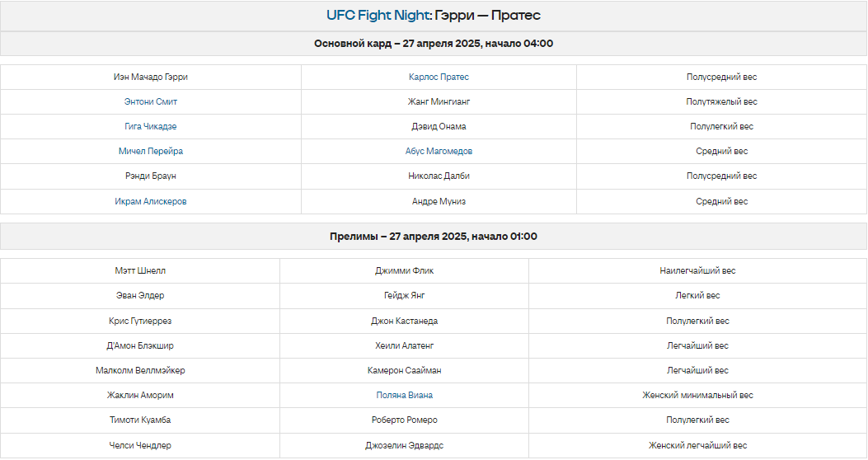868x460 pixels.
Task: Click the Жанг Мингианг table cell
Action: [x=439, y=102]
